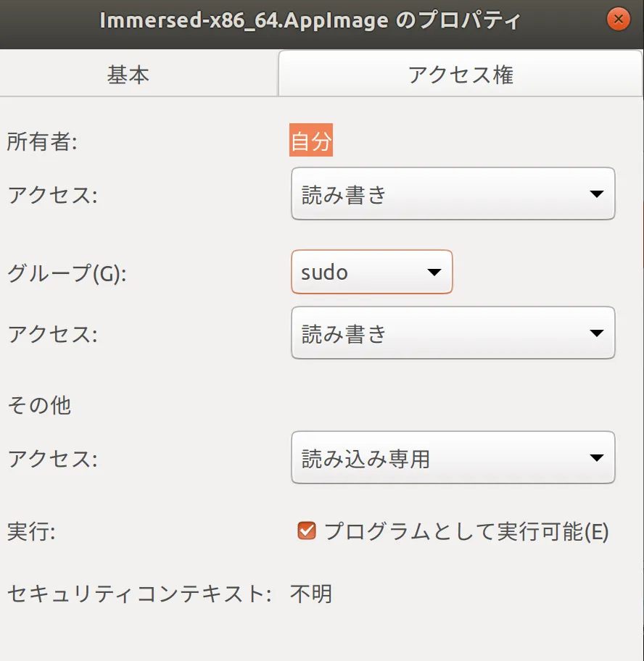Click the グループ(G) label
Viewport: 644px width, 661px height.
click(x=67, y=273)
